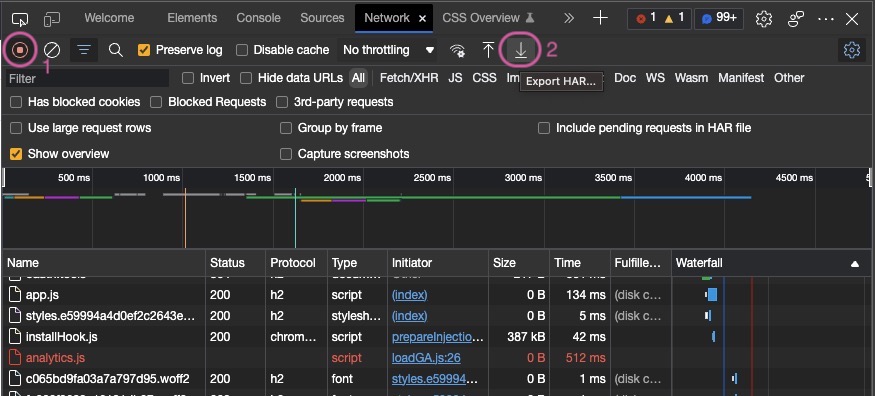Viewport: 875px width, 396px height.
Task: Open the No throttling dropdown
Action: [388, 50]
